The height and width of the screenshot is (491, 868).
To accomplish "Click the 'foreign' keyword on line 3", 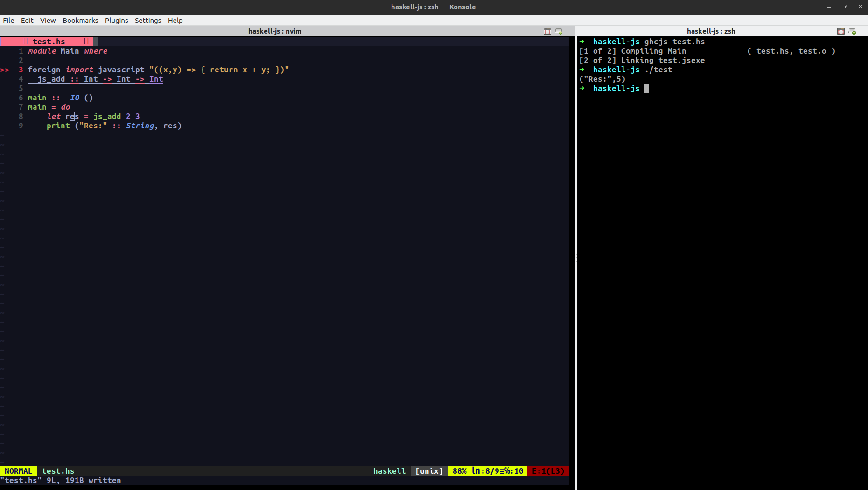I will pyautogui.click(x=44, y=70).
